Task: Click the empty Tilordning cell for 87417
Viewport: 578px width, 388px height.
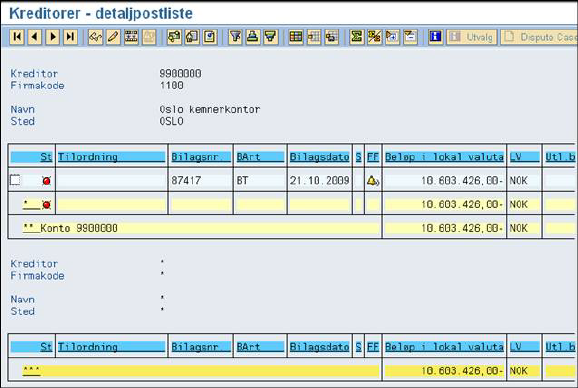Action: (x=111, y=181)
